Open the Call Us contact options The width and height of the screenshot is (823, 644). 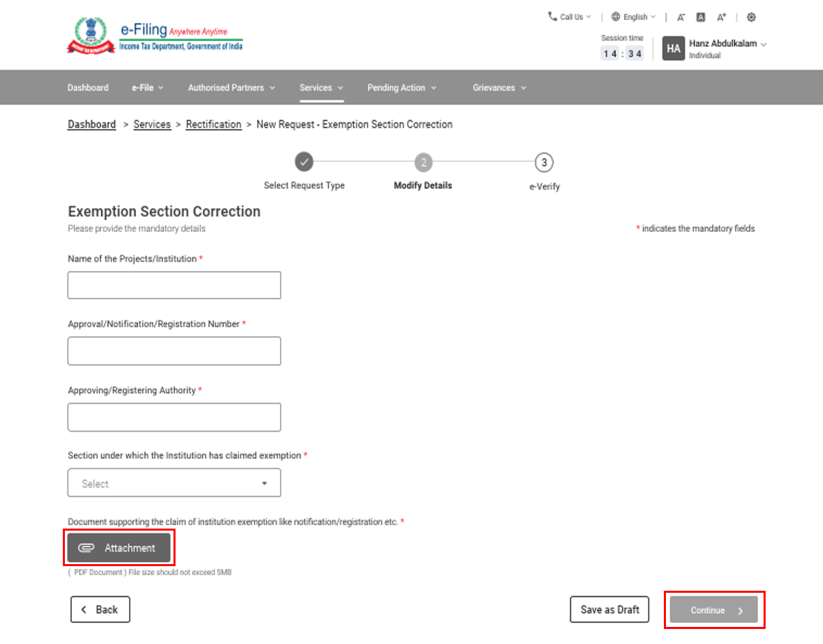pyautogui.click(x=568, y=16)
